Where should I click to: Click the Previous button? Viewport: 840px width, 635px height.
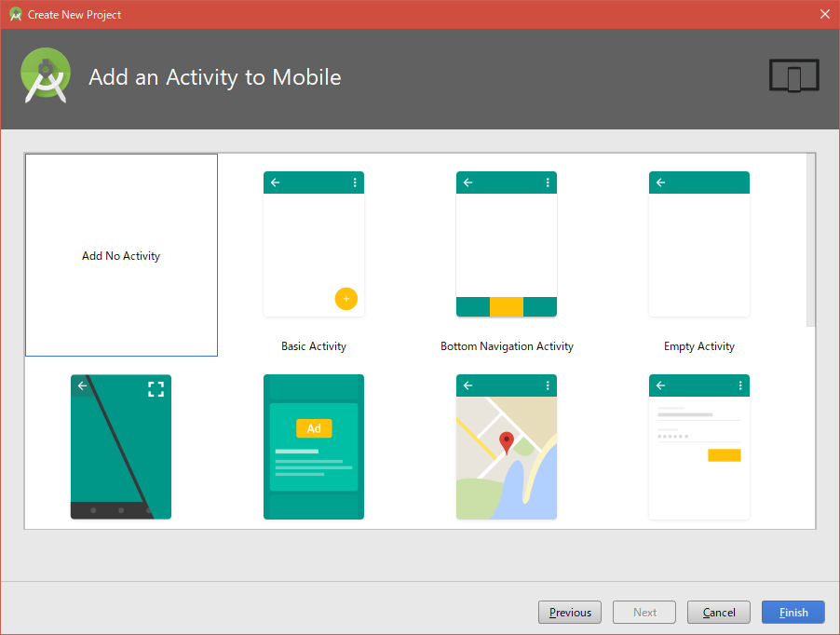pos(569,612)
